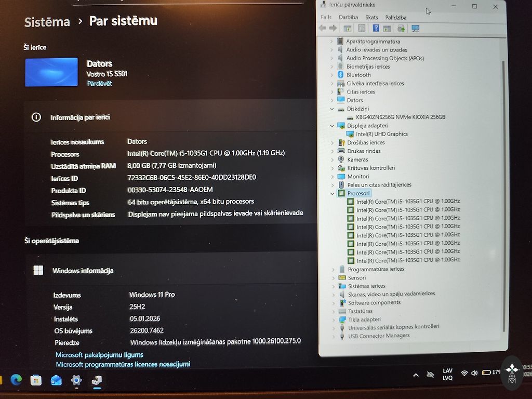Click the Settings gear icon in taskbar
The height and width of the screenshot is (399, 532).
(76, 380)
